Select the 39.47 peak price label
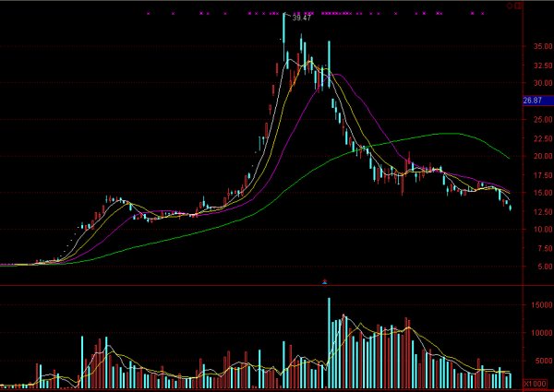 301,17
